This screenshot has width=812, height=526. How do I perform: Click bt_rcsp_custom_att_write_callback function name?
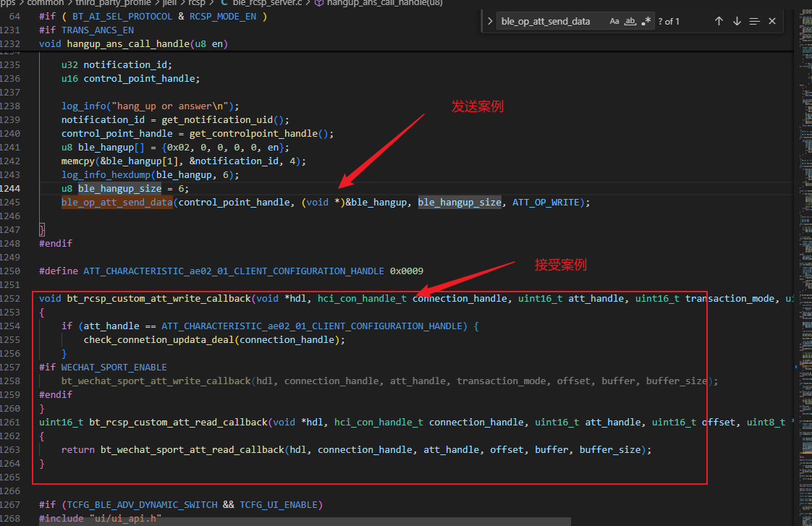click(159, 299)
